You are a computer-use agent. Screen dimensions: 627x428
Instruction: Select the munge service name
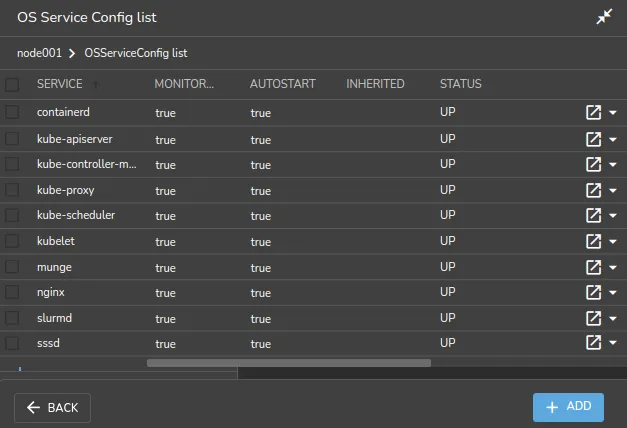54,267
